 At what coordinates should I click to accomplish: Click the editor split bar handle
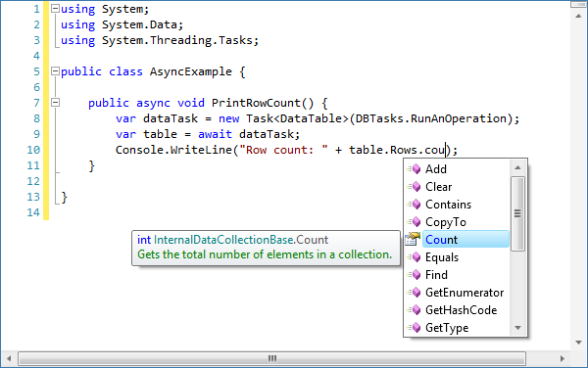[579, 5]
